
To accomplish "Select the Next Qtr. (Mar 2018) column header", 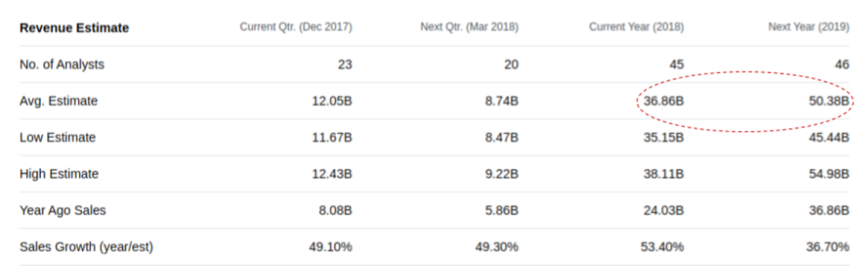I will click(x=469, y=28).
